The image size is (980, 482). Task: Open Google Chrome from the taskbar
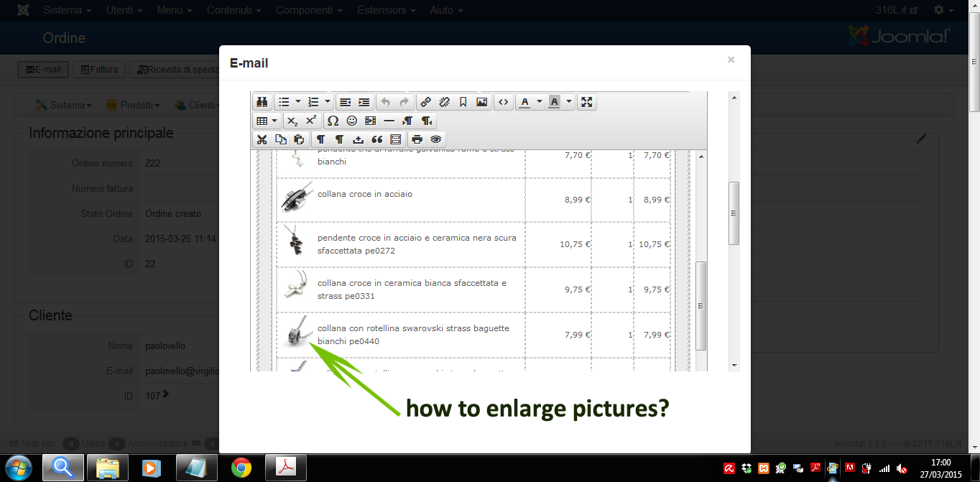click(241, 468)
